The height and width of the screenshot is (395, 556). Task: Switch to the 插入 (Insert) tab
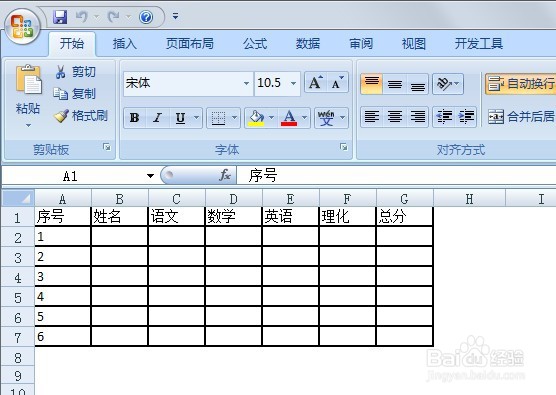124,44
